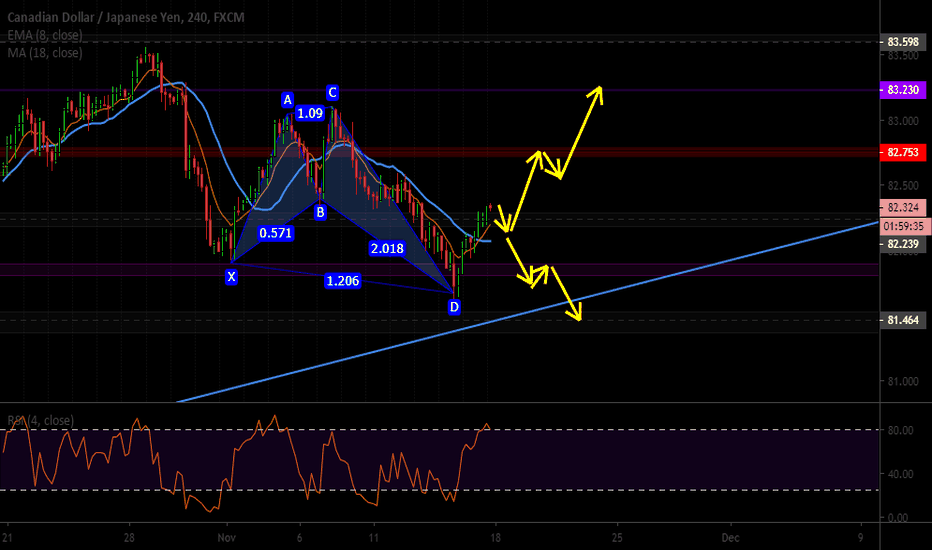This screenshot has width=932, height=550.
Task: Select pattern point A marker
Action: (x=287, y=100)
